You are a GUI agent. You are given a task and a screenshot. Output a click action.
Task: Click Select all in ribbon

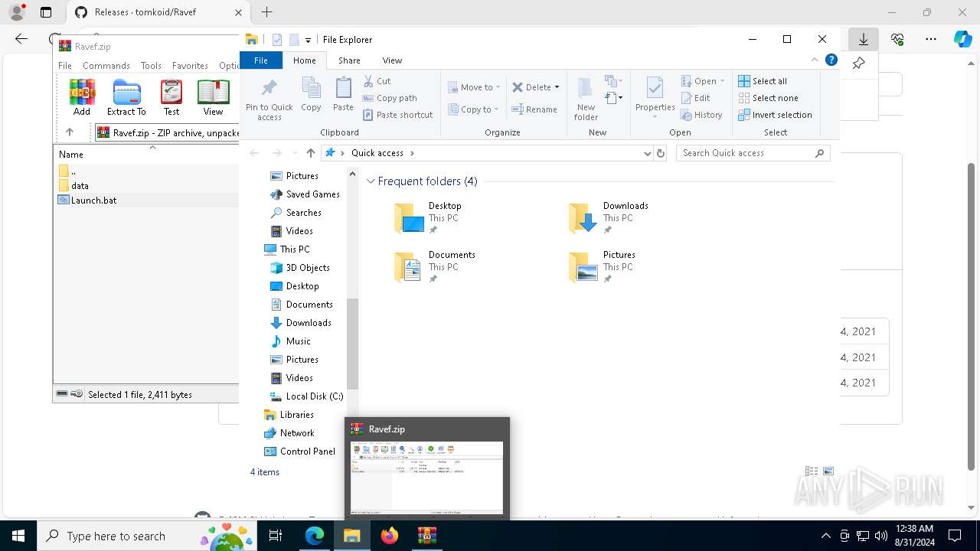763,81
